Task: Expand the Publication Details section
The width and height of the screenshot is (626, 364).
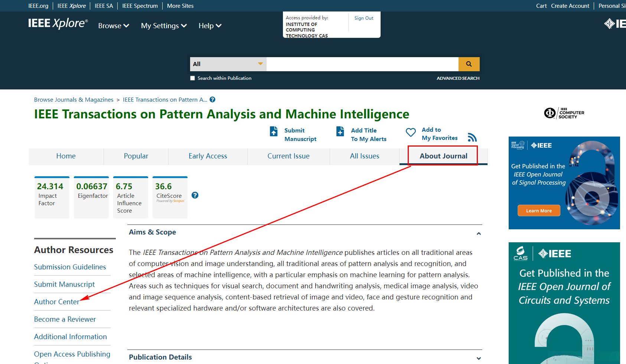Action: (479, 358)
